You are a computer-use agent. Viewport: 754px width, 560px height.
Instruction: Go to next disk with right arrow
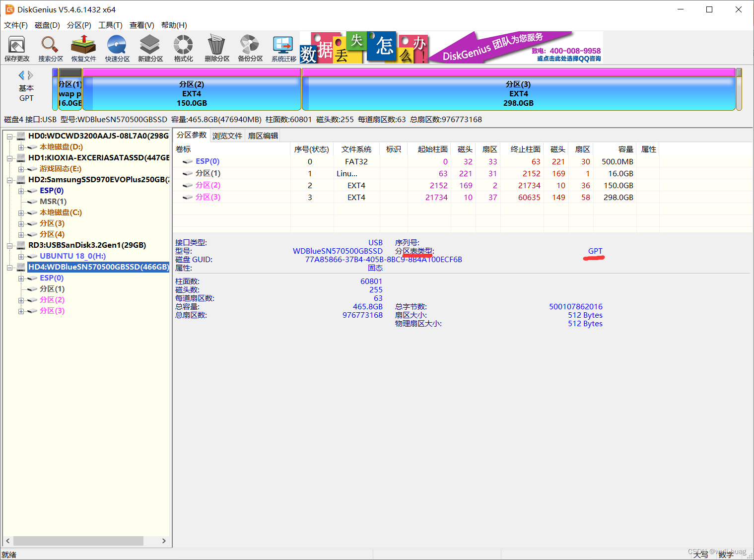pos(31,75)
